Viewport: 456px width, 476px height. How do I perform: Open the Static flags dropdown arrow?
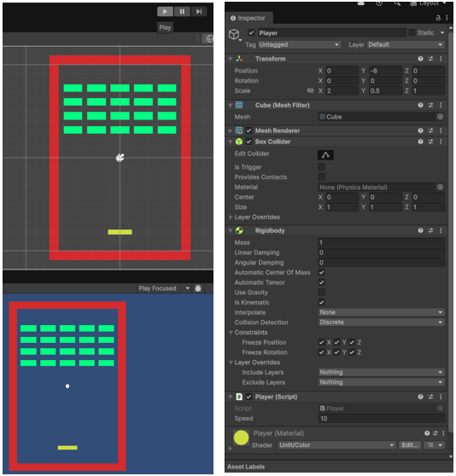pyautogui.click(x=442, y=32)
